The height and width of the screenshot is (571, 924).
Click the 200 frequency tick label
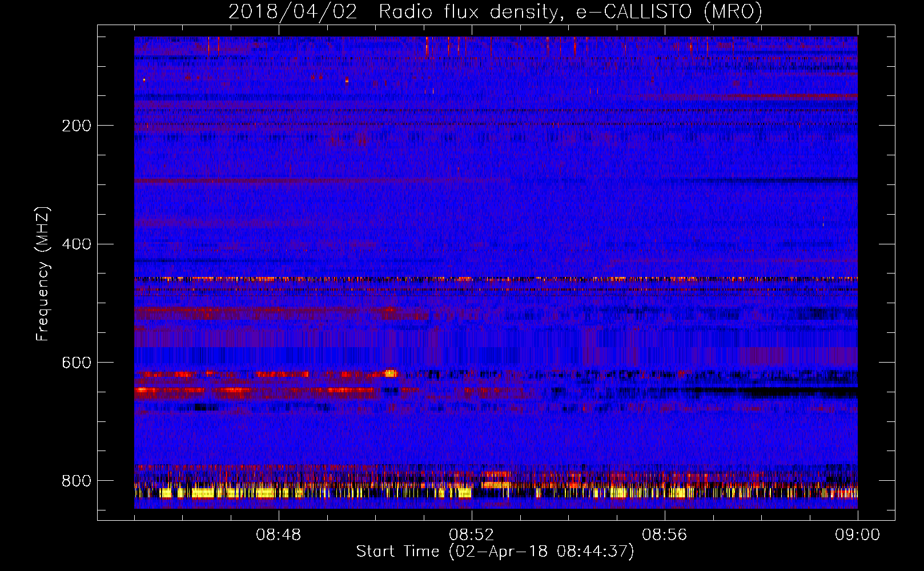(x=77, y=126)
